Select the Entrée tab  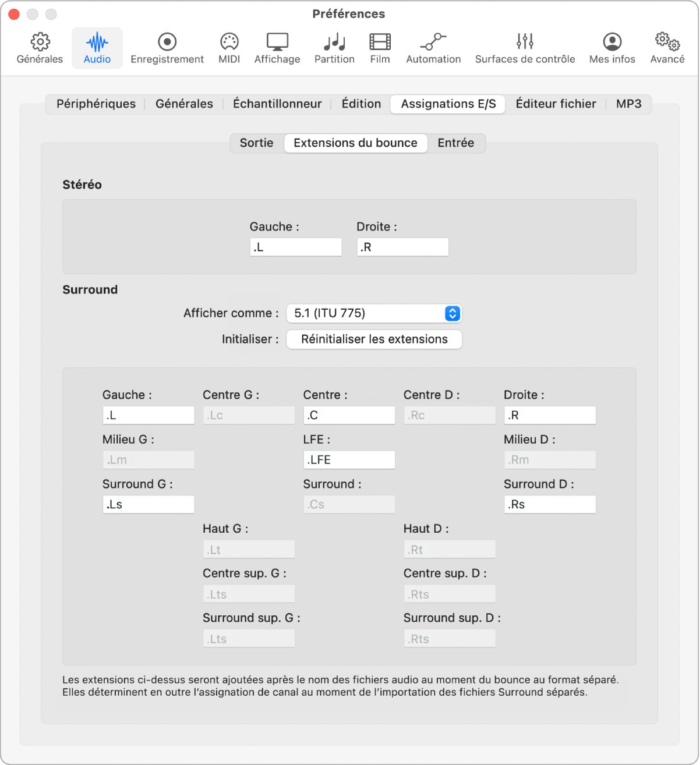[x=457, y=143]
